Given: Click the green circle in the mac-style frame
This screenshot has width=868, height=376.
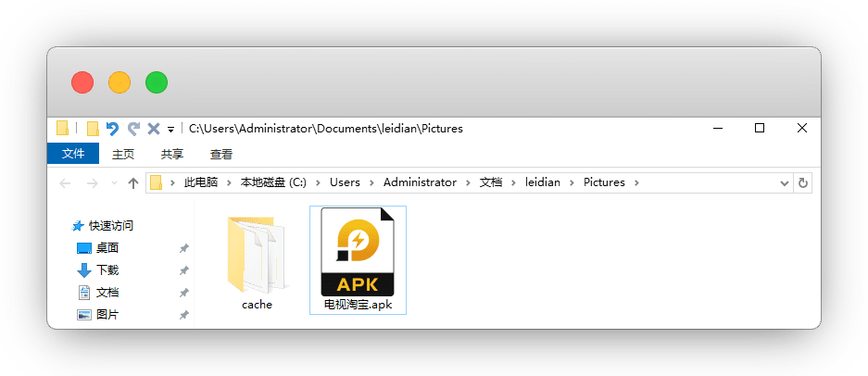Looking at the screenshot, I should click(x=156, y=82).
